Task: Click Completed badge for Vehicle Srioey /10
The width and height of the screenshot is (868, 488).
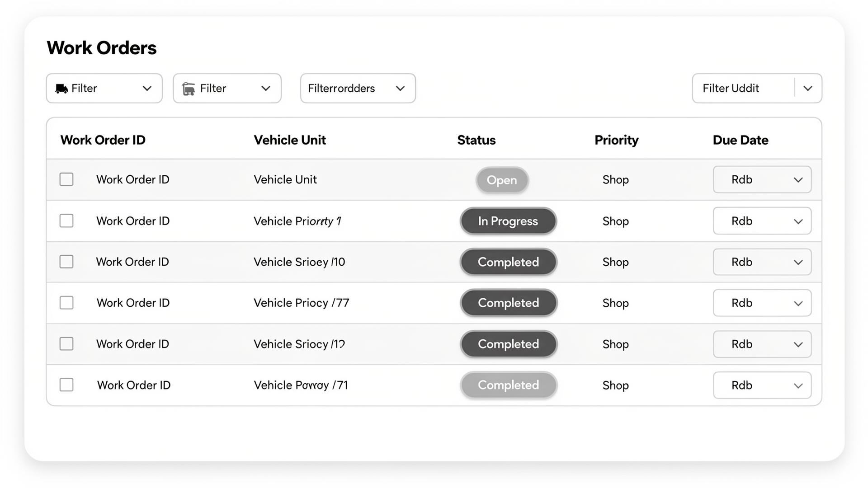Action: tap(509, 262)
